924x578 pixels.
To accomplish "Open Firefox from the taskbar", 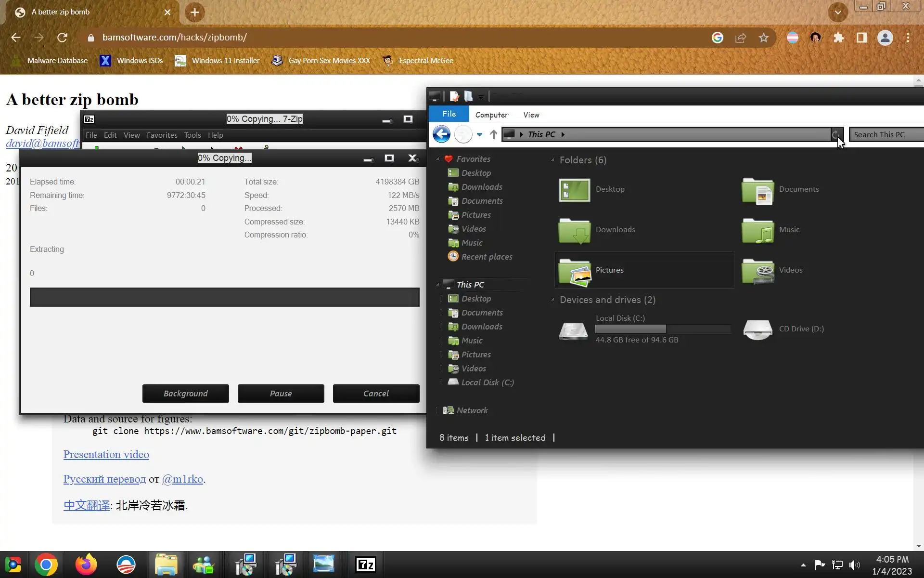I will coord(86,564).
